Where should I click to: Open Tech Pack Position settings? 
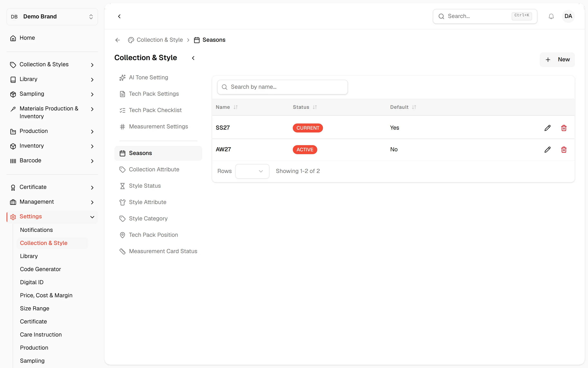[x=158, y=235]
